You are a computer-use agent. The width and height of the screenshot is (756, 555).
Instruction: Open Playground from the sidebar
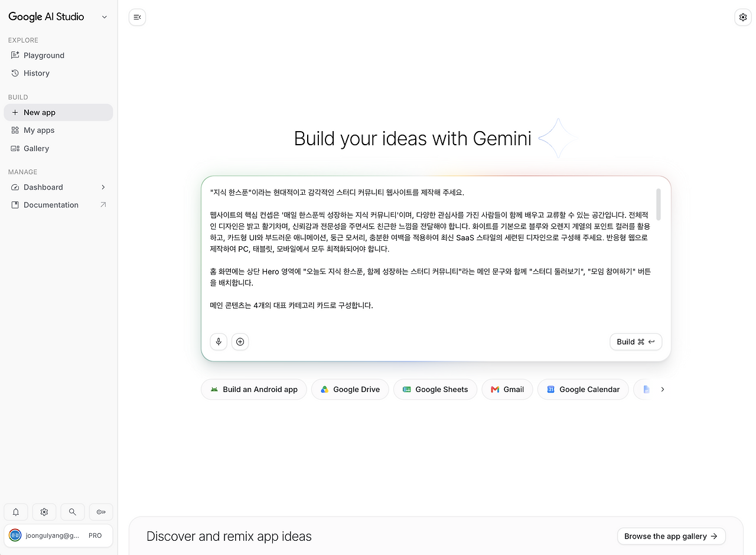tap(58, 56)
